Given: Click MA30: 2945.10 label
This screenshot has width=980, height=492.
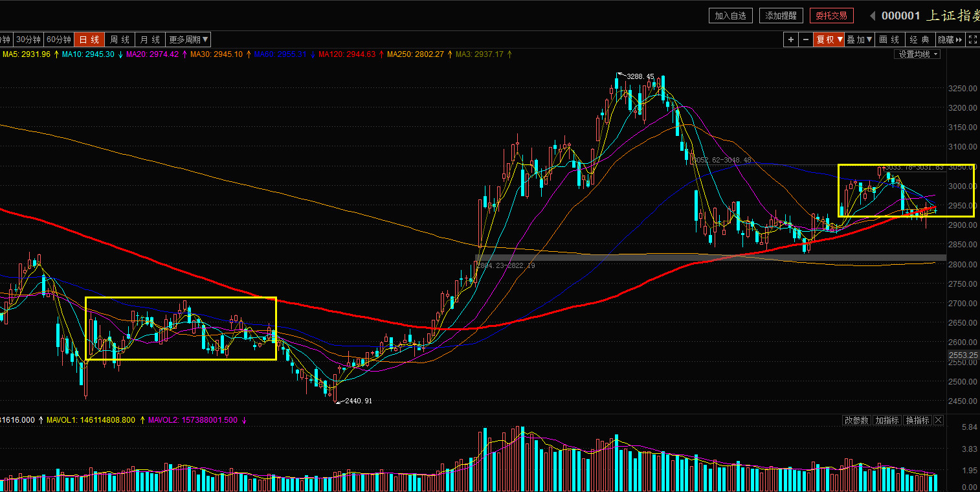Looking at the screenshot, I should 216,54.
